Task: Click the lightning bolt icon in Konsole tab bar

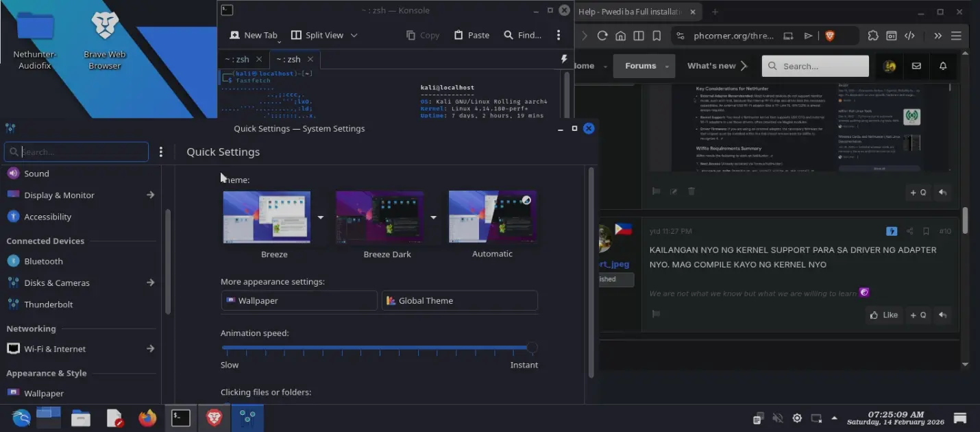Action: [x=564, y=59]
